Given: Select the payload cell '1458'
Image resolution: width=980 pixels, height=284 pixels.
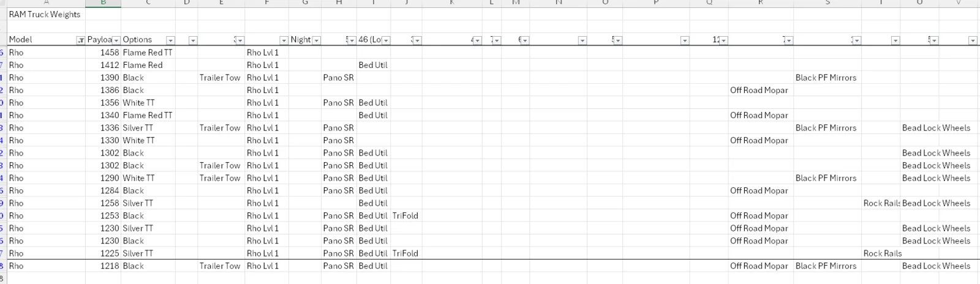Looking at the screenshot, I should click(110, 53).
